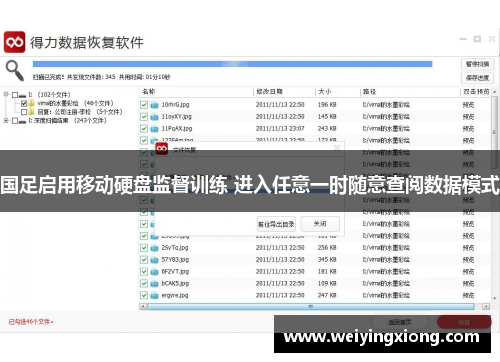Image resolution: width=500 pixels, height=362 pixels.
Task: Select the file name 11PqAX.jpg
Action: (177, 129)
